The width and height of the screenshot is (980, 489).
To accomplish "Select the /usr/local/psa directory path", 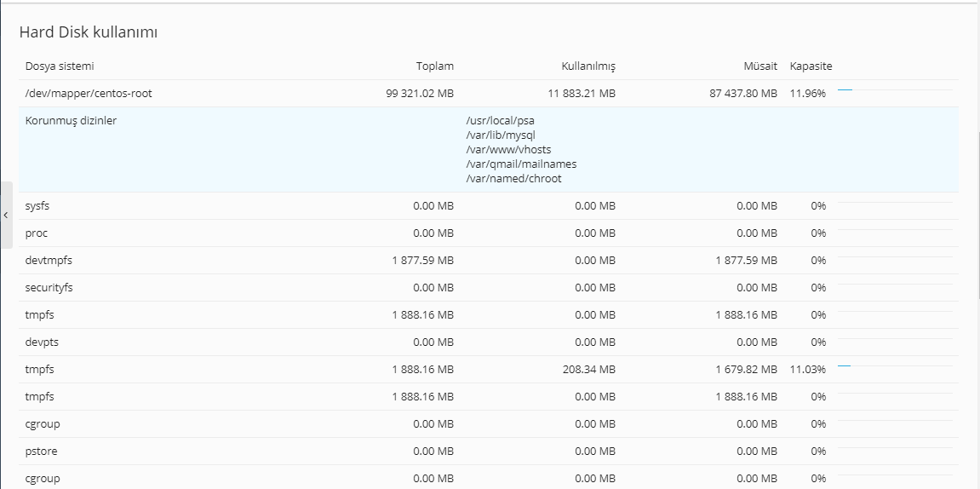I will 500,121.
